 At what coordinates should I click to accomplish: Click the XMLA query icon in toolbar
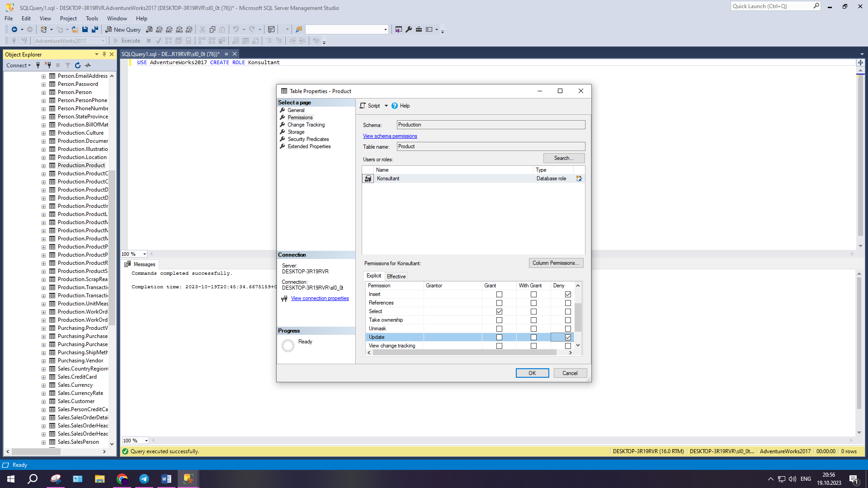tap(179, 29)
